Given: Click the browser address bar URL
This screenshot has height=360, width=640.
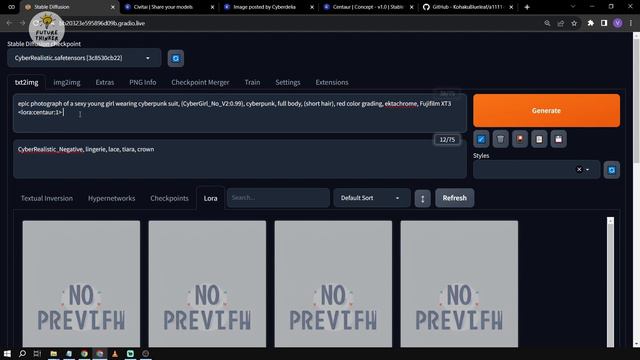Looking at the screenshot, I should (x=102, y=23).
